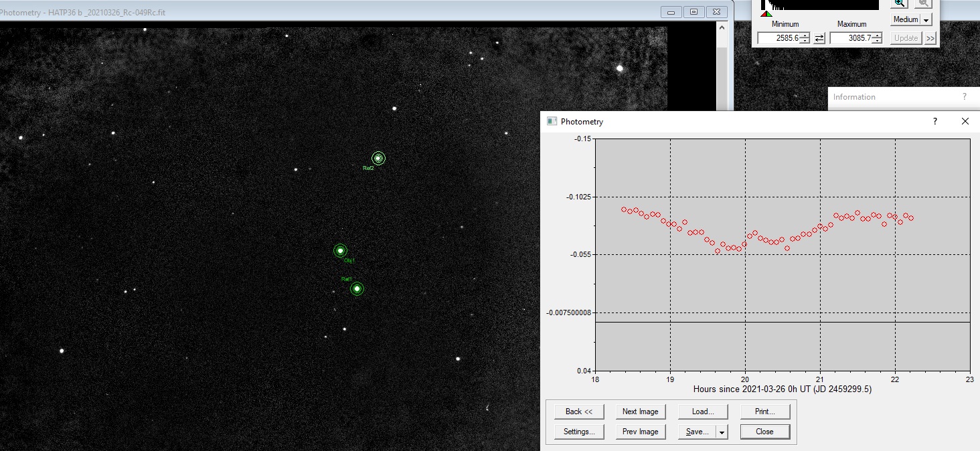Image resolution: width=980 pixels, height=451 pixels.
Task: Click the zoom-in magnifier in stretch panel
Action: click(898, 3)
